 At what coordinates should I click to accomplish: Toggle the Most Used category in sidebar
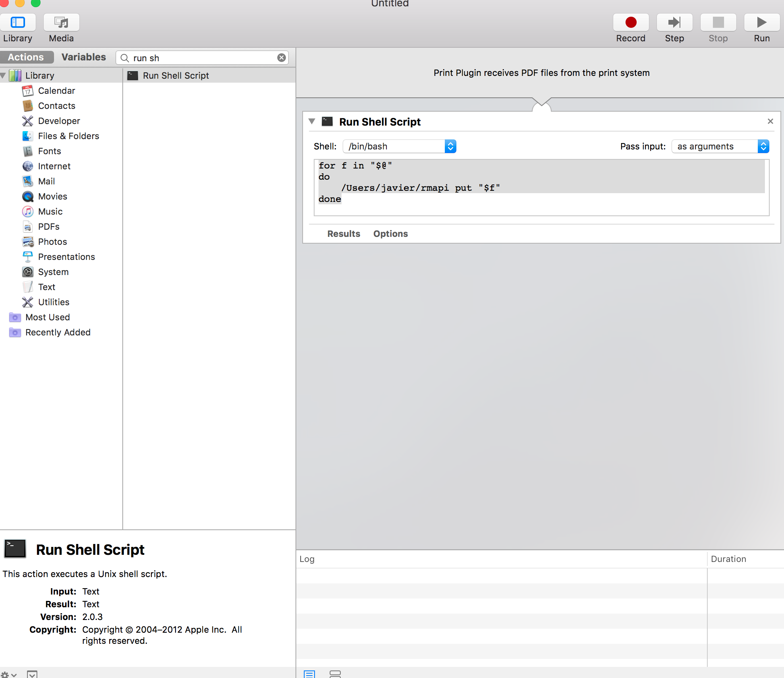pos(47,317)
